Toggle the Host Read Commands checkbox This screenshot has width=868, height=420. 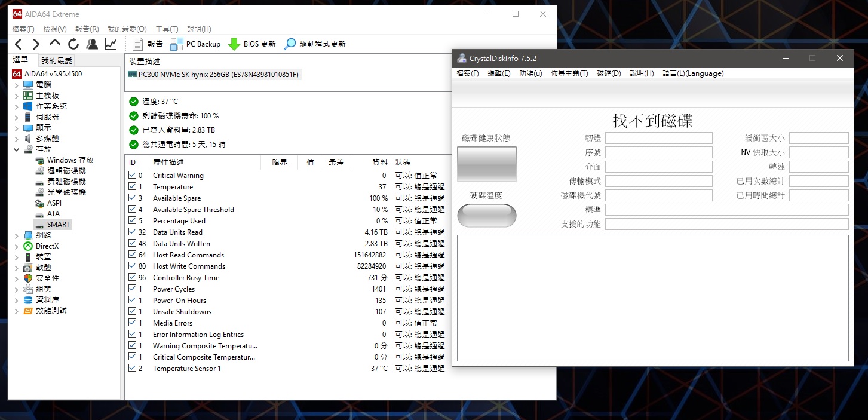(x=133, y=255)
